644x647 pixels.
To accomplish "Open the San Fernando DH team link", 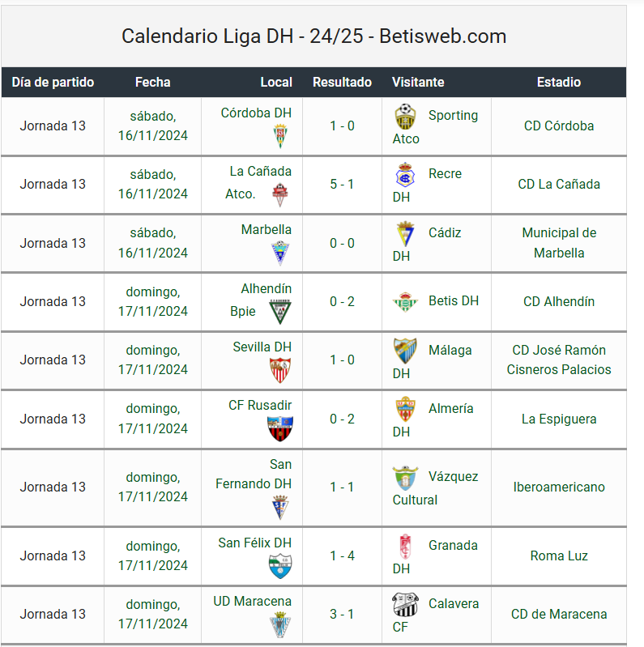I will (254, 474).
